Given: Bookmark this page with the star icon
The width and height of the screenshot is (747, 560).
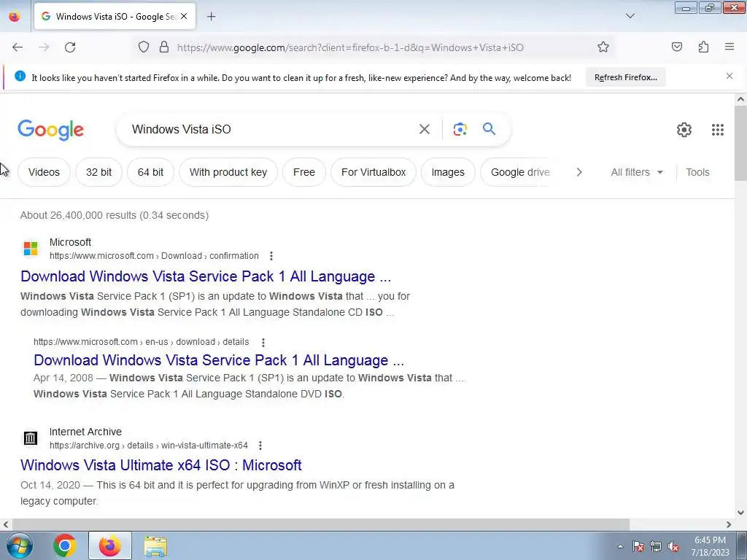Looking at the screenshot, I should coord(603,47).
